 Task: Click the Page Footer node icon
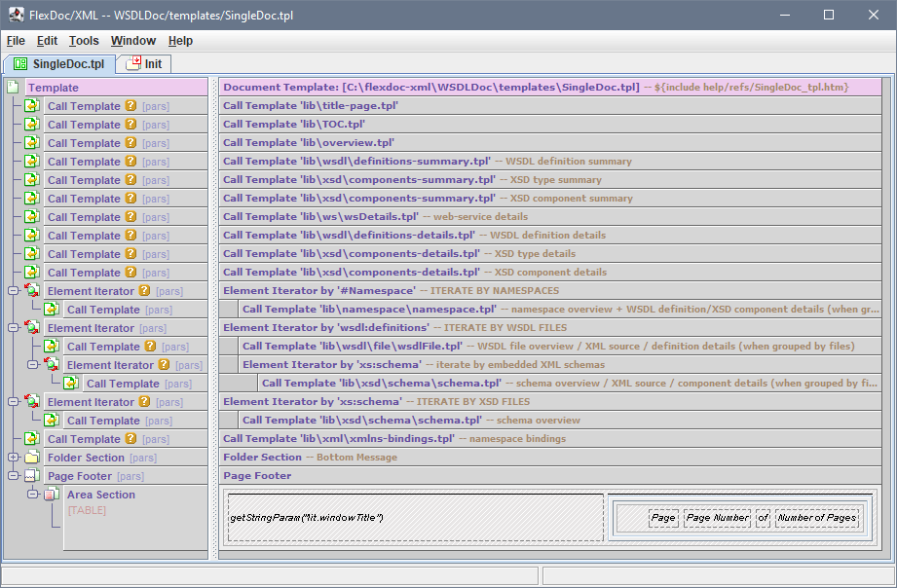point(31,476)
